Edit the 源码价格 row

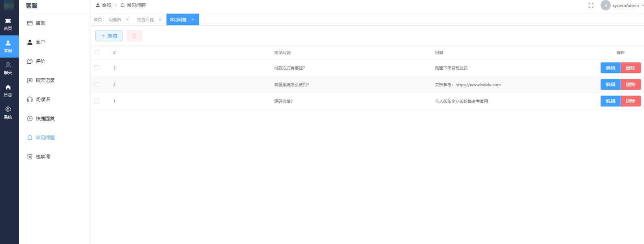tap(610, 101)
